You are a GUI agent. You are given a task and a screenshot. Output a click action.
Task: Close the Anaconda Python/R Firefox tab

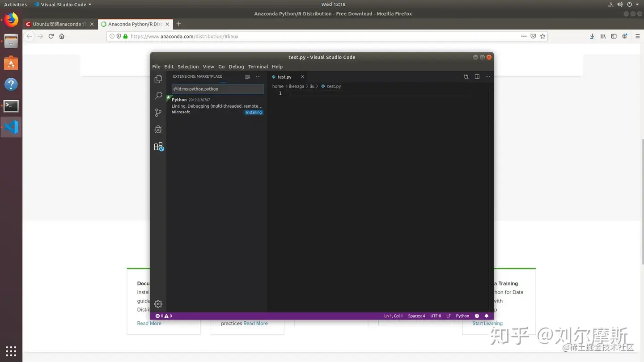[167, 24]
